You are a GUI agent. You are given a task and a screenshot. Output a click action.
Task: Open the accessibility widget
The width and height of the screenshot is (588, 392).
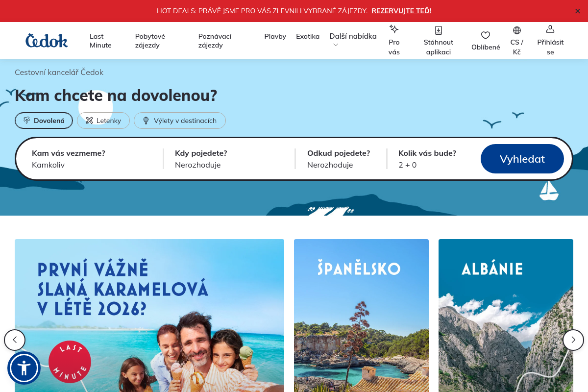[24, 368]
